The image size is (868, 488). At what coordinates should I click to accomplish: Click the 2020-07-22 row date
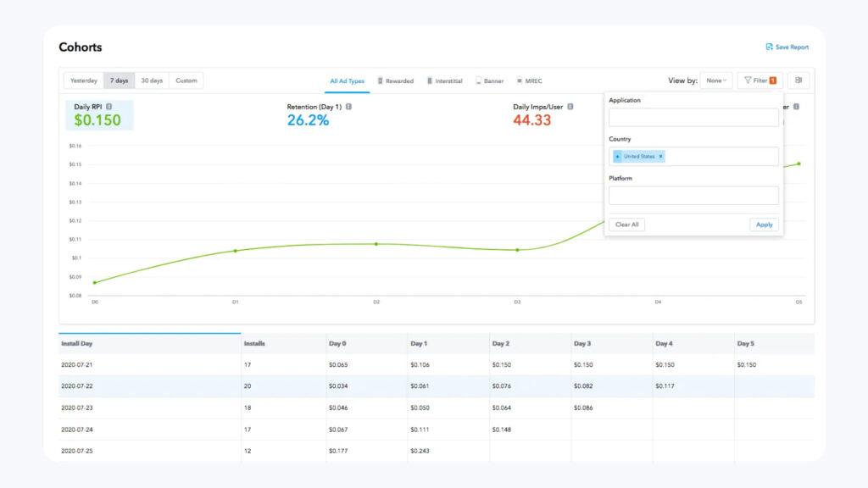coord(76,386)
